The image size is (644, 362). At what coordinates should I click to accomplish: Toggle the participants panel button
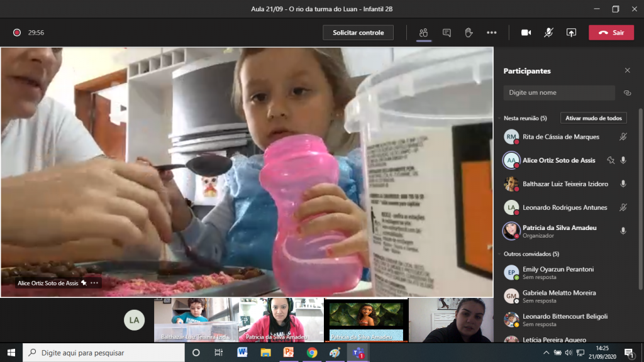424,33
